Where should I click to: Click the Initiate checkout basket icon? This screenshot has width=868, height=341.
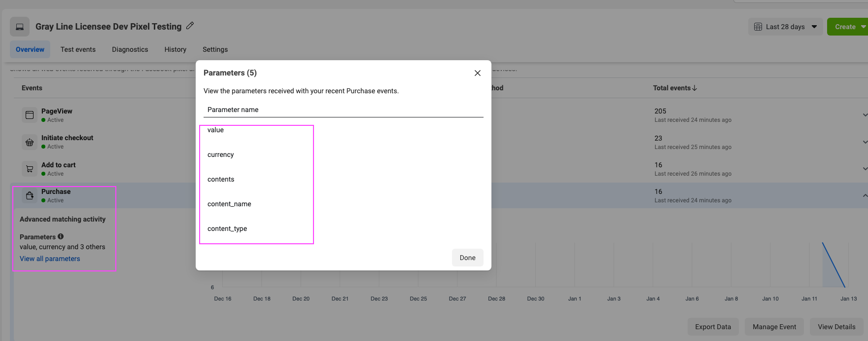[x=30, y=142]
